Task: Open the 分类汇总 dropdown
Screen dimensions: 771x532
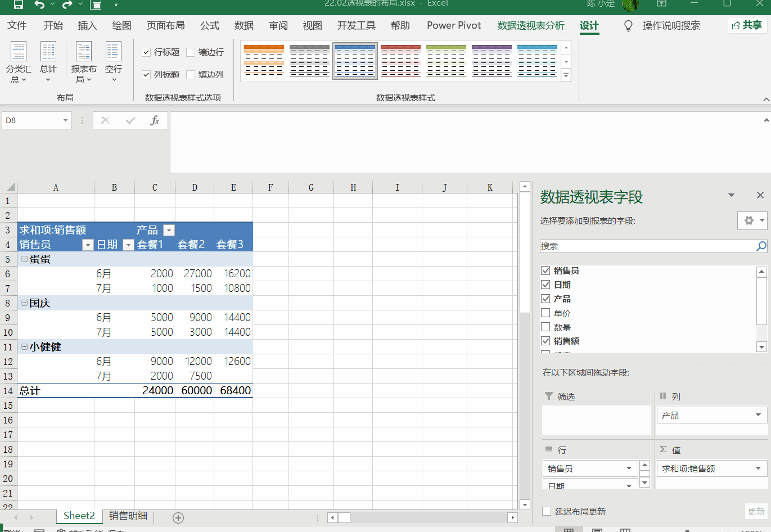Action: (19, 62)
